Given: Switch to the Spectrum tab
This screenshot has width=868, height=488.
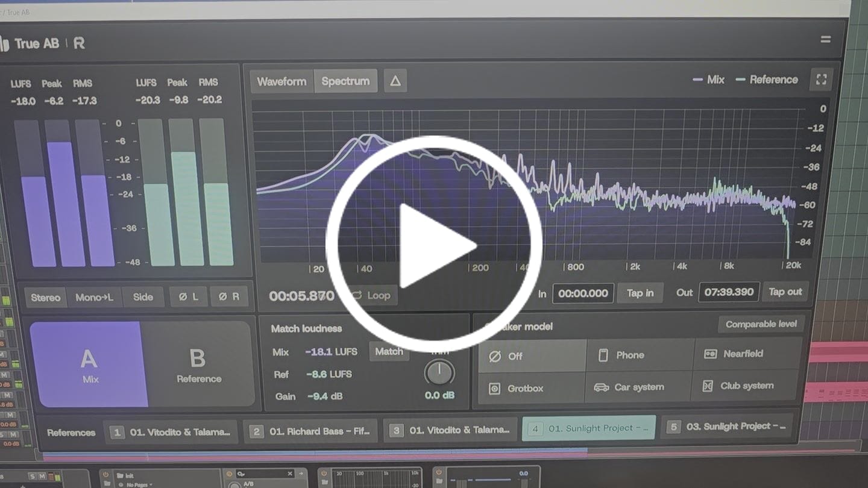Looking at the screenshot, I should point(345,81).
